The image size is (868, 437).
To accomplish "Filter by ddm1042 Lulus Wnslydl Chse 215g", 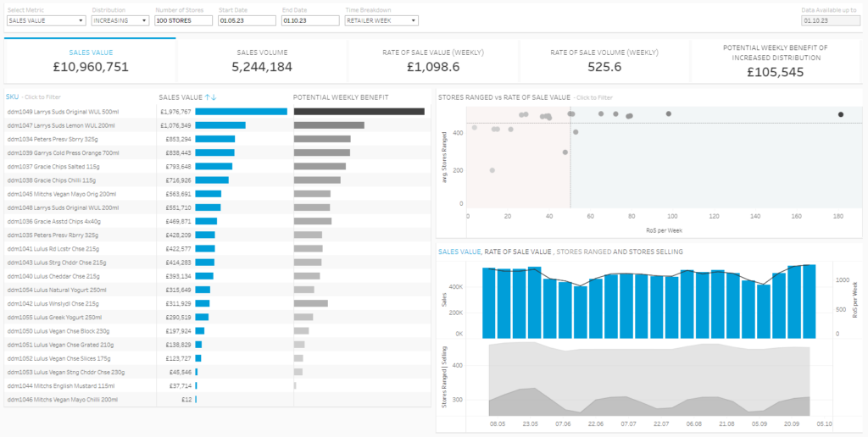I will (53, 304).
